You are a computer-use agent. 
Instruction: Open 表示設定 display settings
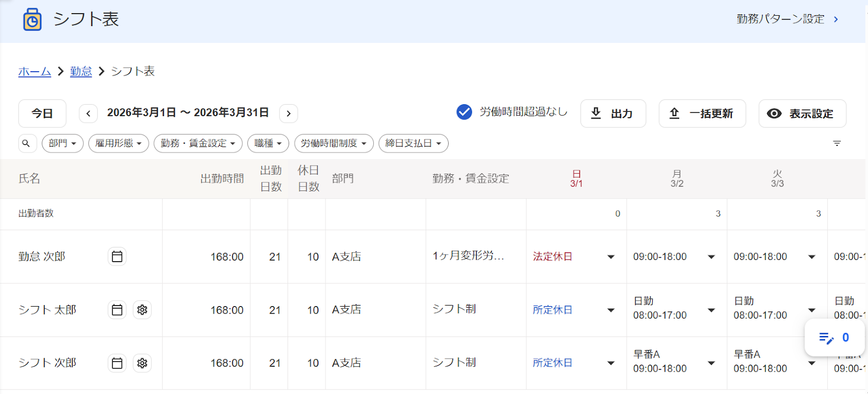pos(802,113)
